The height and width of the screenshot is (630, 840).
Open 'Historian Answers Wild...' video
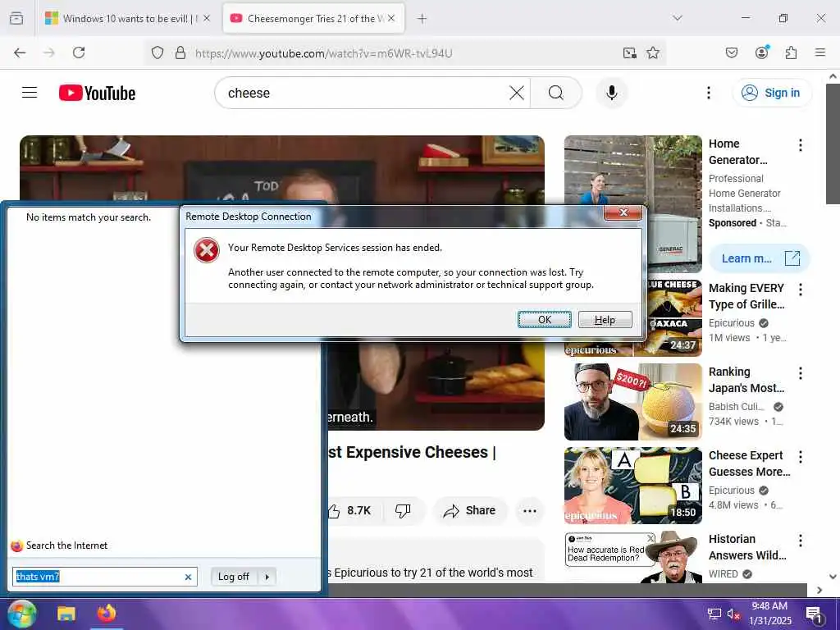point(747,547)
